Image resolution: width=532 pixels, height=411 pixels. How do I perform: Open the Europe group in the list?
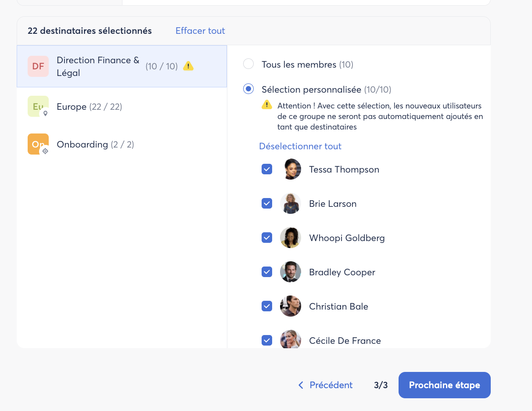point(89,107)
